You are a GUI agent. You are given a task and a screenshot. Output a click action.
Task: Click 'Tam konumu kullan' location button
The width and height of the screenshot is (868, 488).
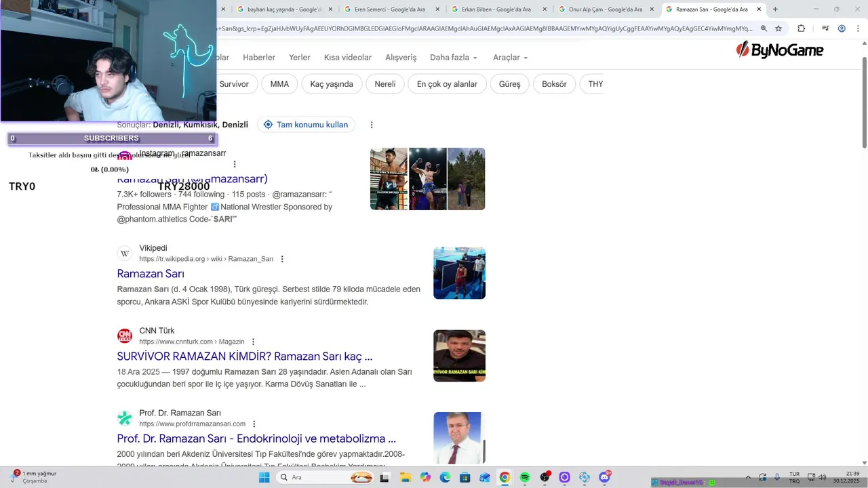click(306, 125)
